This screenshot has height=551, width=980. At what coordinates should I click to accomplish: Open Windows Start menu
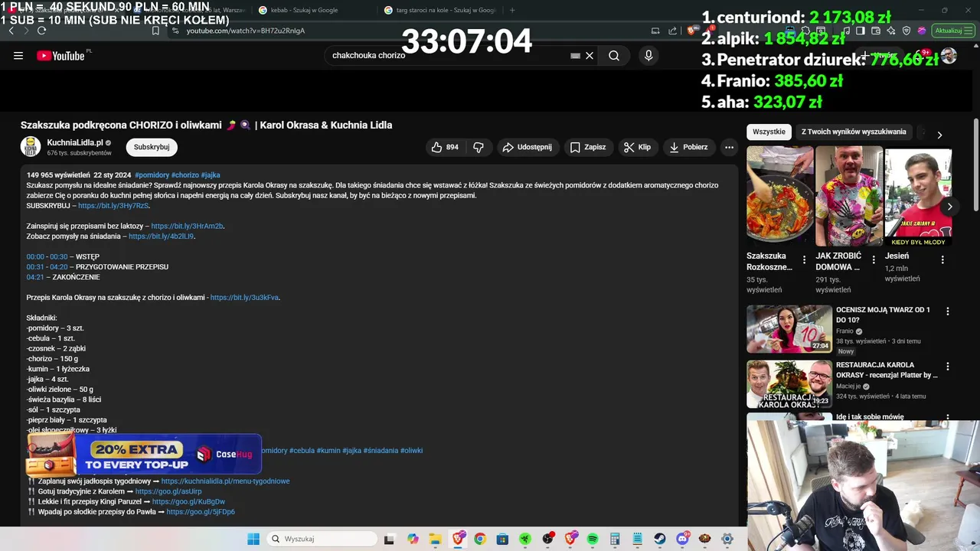point(253,539)
